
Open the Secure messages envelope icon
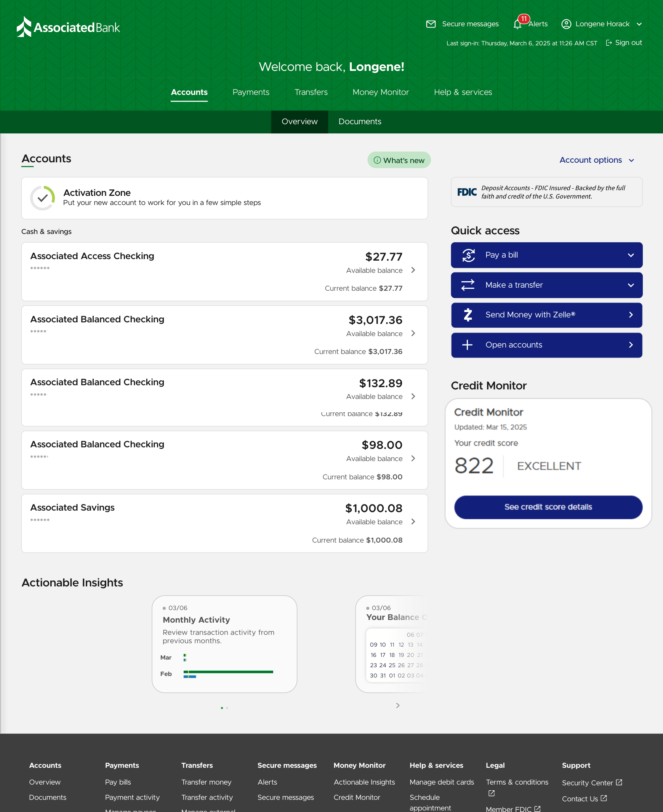(431, 24)
